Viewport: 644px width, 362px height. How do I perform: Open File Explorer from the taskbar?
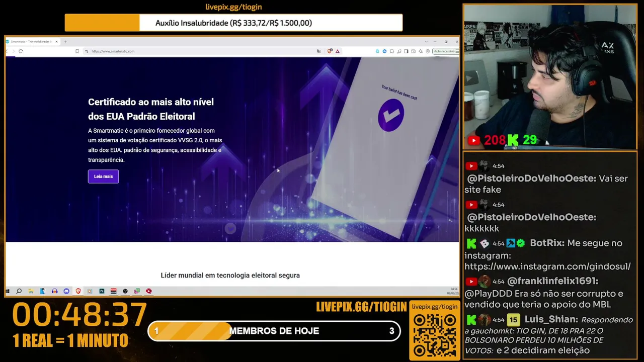click(31, 291)
